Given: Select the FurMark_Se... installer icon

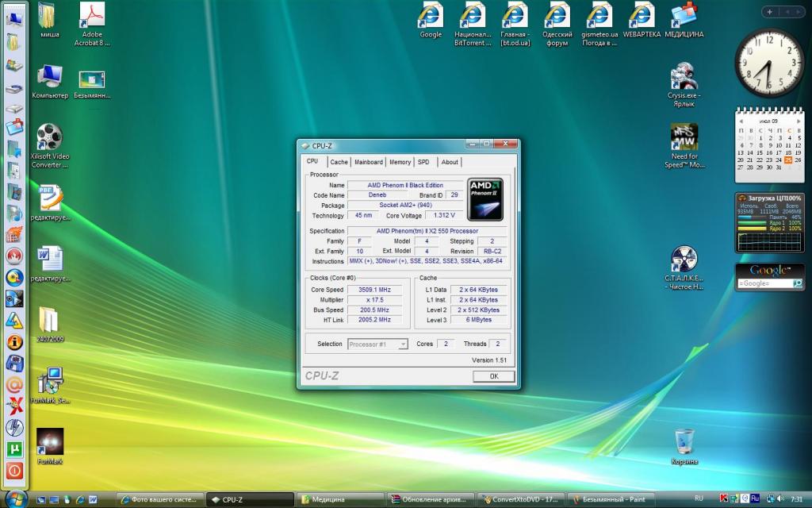Looking at the screenshot, I should click(x=50, y=386).
